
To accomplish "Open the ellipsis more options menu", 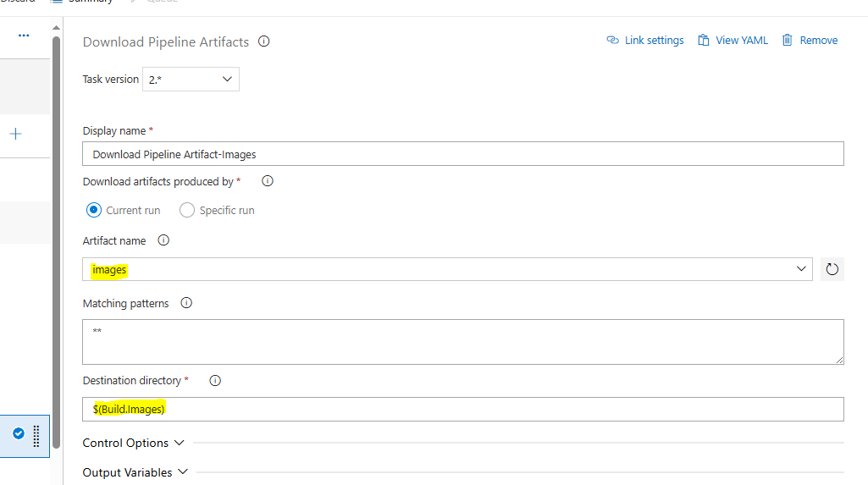I will [x=23, y=36].
